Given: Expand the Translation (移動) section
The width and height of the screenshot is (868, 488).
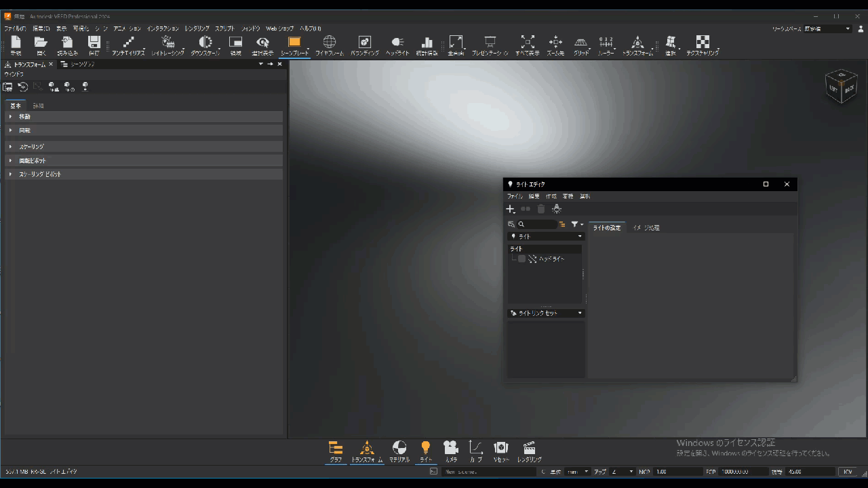Looking at the screenshot, I should [144, 117].
